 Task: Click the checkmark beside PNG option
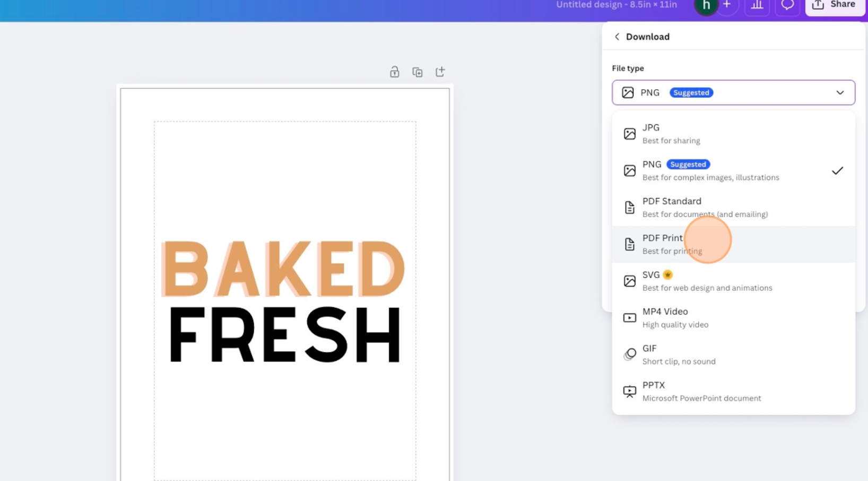(x=837, y=171)
